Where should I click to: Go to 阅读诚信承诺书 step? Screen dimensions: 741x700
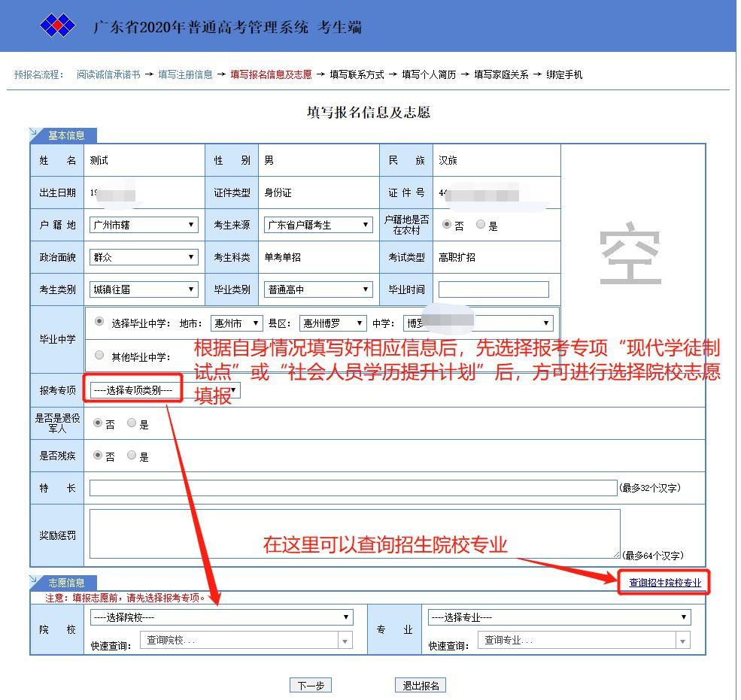point(108,74)
